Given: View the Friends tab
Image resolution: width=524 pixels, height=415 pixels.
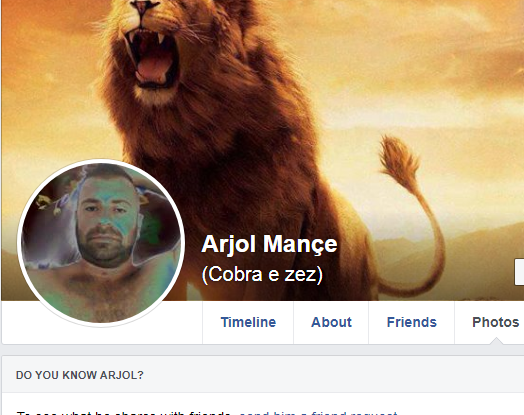Looking at the screenshot, I should (x=411, y=322).
